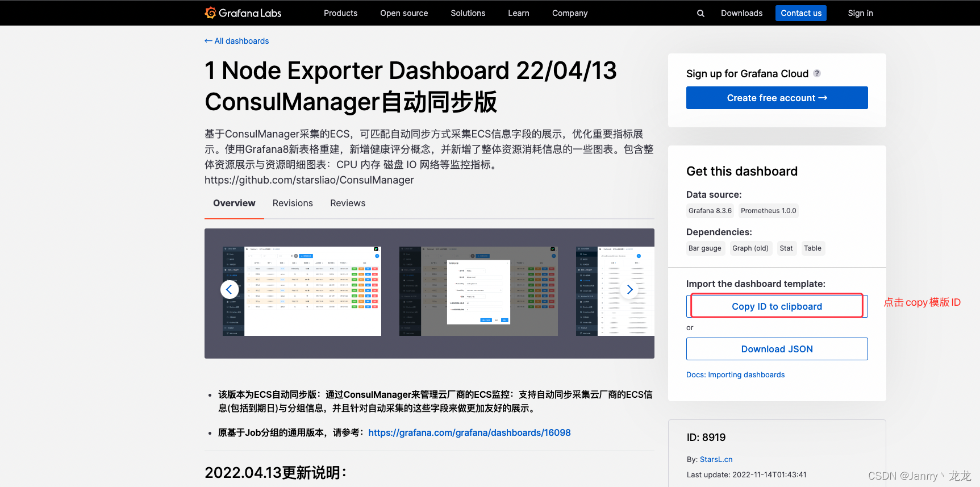Image resolution: width=980 pixels, height=487 pixels.
Task: Click Create free account button
Action: click(777, 98)
